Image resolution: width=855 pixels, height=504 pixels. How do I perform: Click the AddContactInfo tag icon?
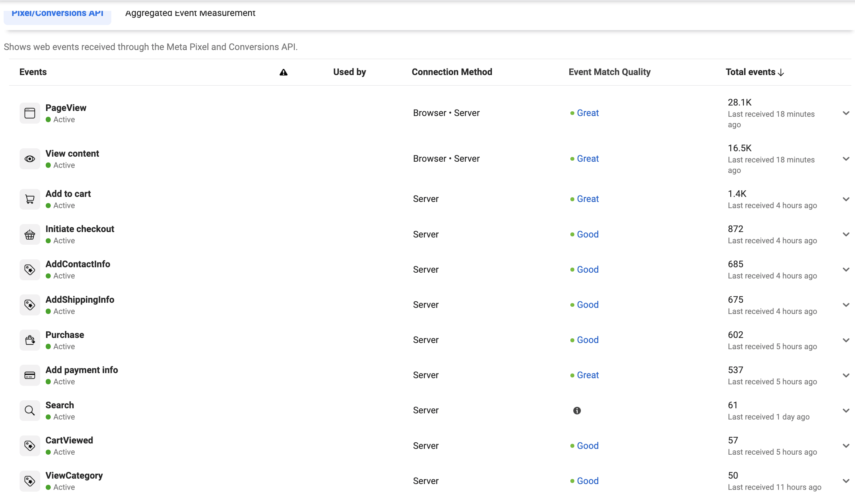coord(30,270)
